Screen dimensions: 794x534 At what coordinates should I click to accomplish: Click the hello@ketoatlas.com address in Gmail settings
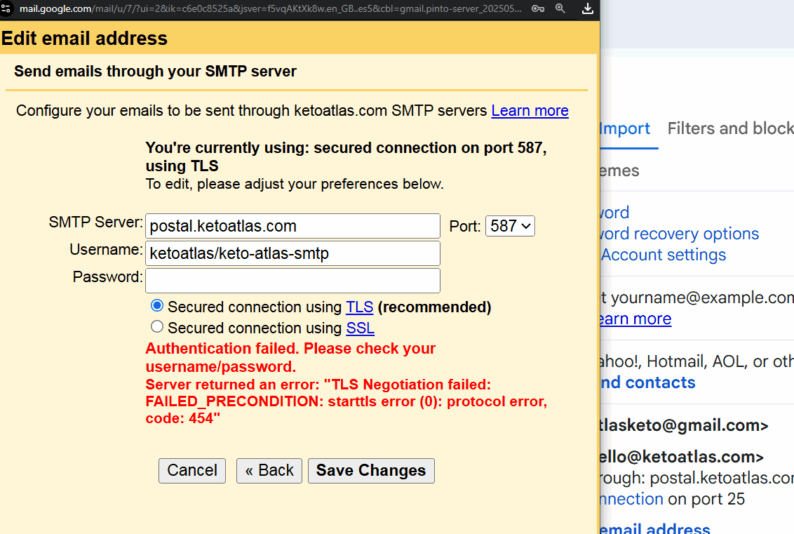tap(682, 457)
